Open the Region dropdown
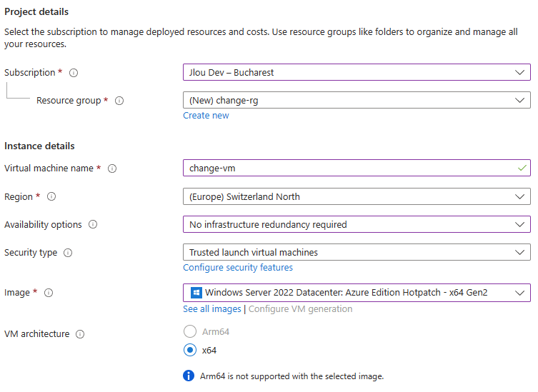538x392 pixels. 357,196
